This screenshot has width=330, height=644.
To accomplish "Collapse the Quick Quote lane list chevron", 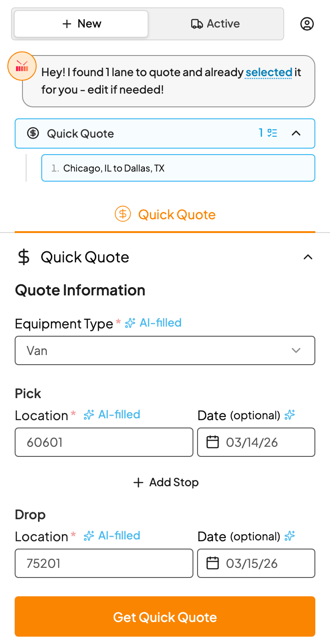I will point(297,133).
